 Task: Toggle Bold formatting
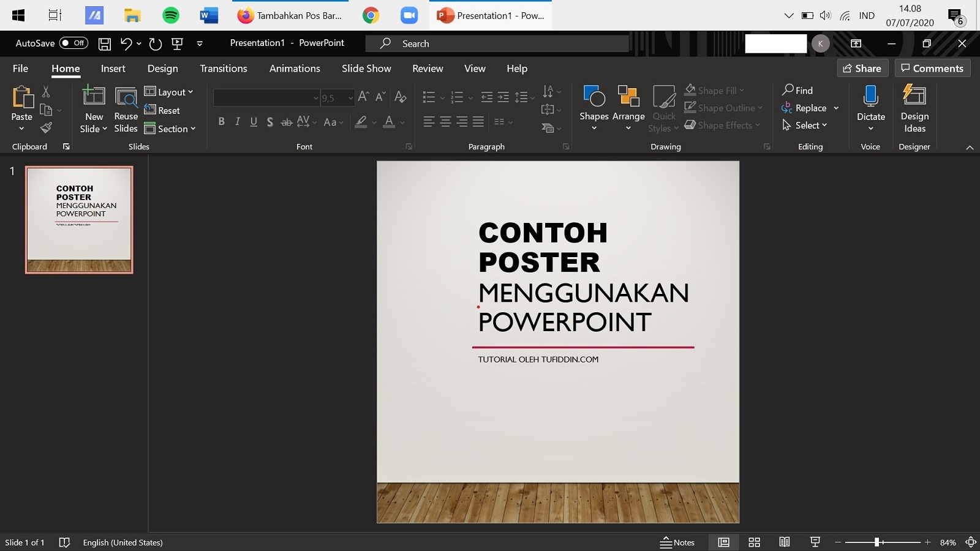221,122
